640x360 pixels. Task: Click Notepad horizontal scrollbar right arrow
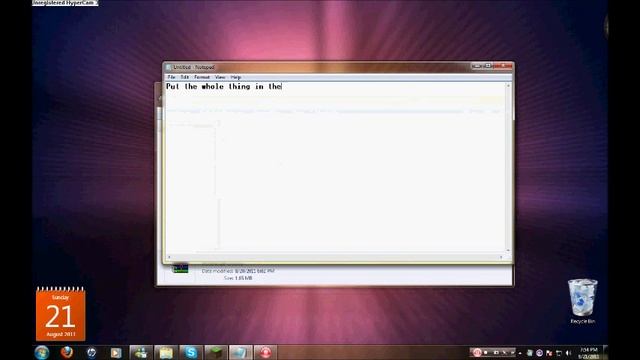[x=501, y=257]
